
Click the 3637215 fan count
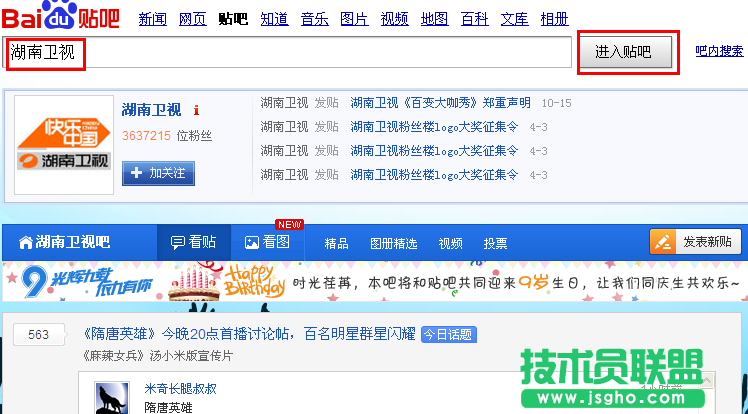pos(146,136)
